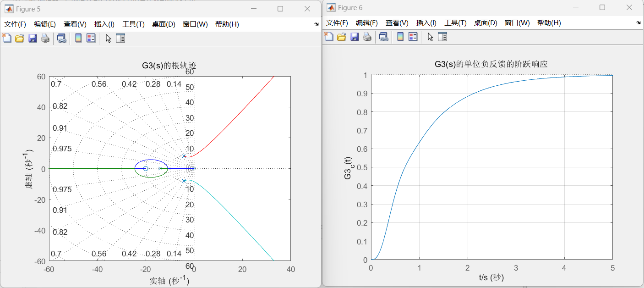Click Save icon in Figure 6 toolbar
The image size is (644, 288).
pos(354,37)
